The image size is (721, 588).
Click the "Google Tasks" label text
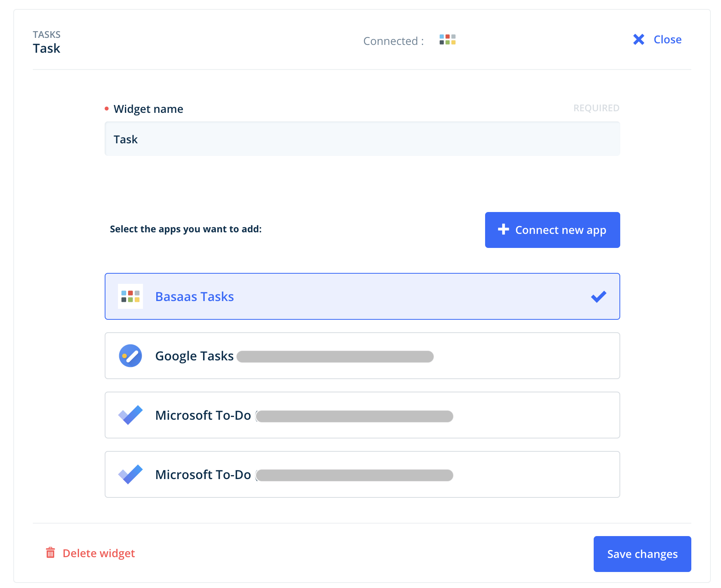[195, 356]
